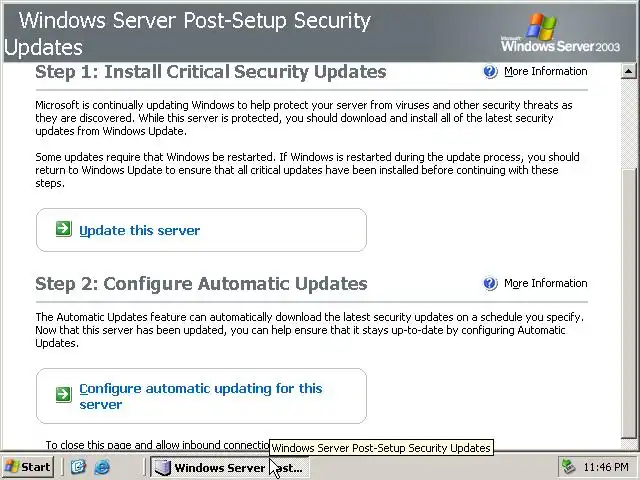640x480 pixels.
Task: Launch Internet Explorer from Quick Launch
Action: [101, 467]
